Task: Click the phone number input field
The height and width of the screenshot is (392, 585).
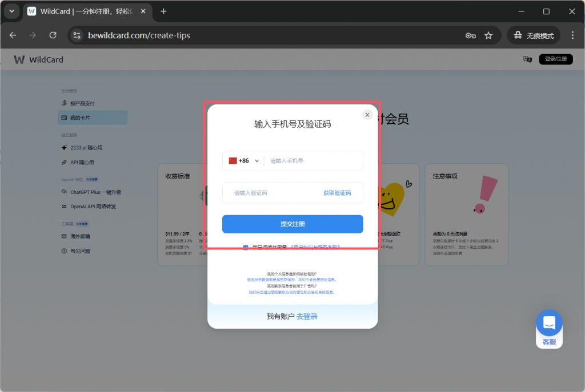Action: coord(314,161)
